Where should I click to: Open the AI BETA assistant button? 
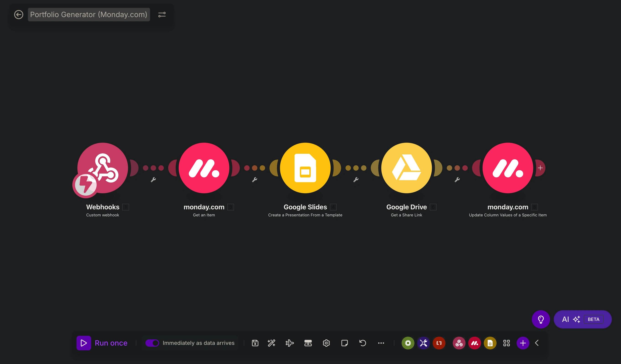coord(582,319)
